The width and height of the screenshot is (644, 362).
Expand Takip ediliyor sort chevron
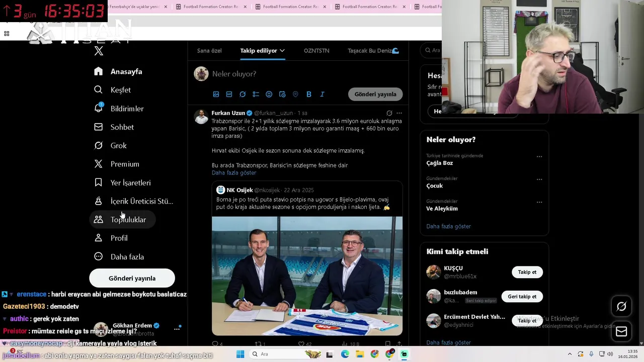pyautogui.click(x=282, y=51)
